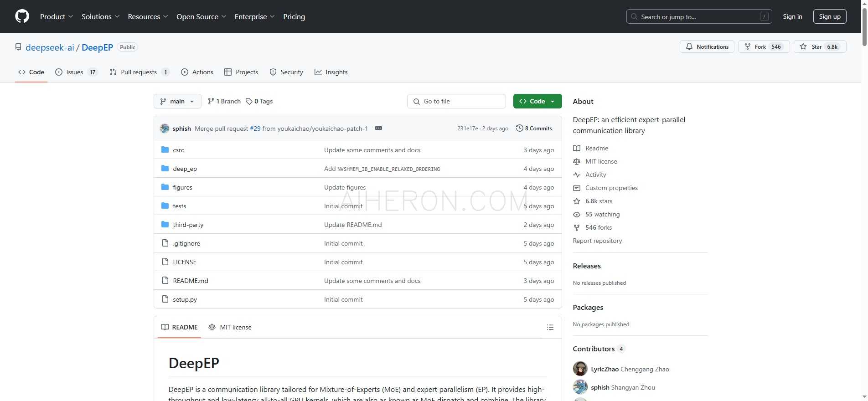868x401 pixels.
Task: Click the Custom properties link
Action: tap(611, 188)
